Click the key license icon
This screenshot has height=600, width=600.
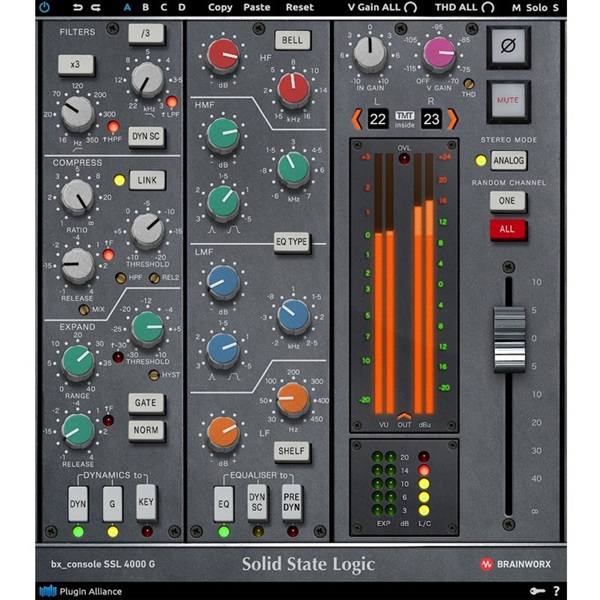[538, 591]
